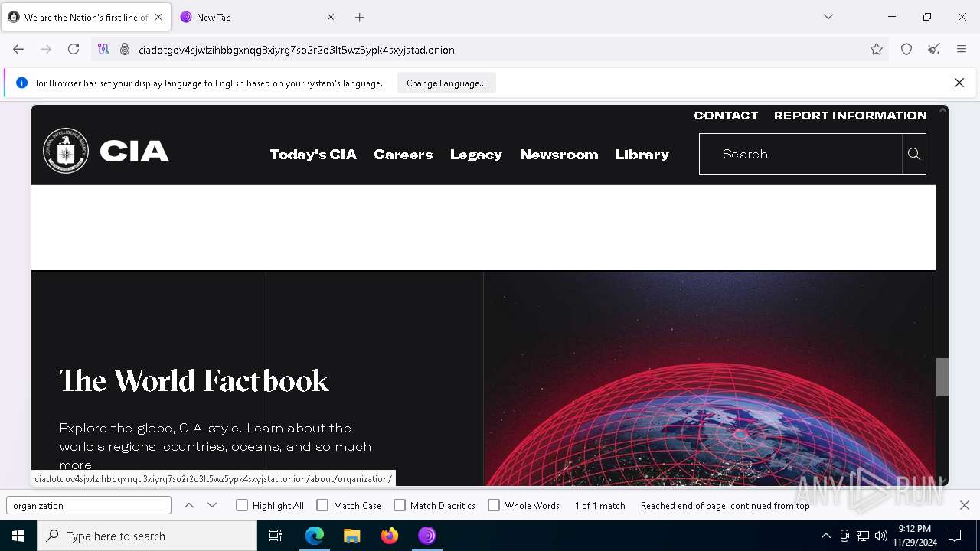Click Tor Browser taskbar icon
This screenshot has width=980, height=551.
427,536
